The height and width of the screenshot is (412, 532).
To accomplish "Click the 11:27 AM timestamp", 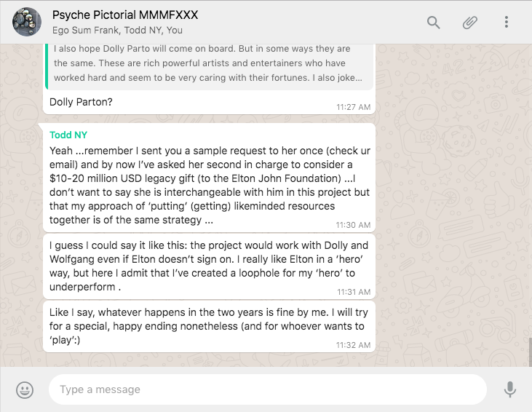I will click(x=354, y=107).
